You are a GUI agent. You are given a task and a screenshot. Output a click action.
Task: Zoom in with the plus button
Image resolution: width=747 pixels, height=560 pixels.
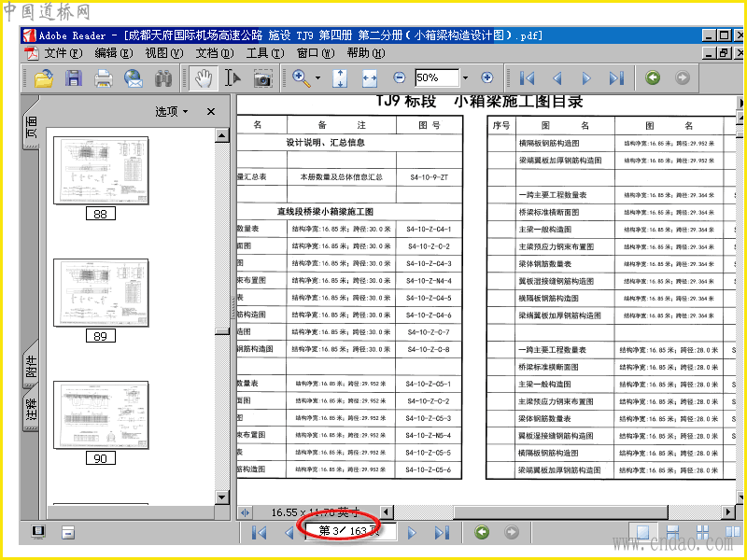pos(486,77)
